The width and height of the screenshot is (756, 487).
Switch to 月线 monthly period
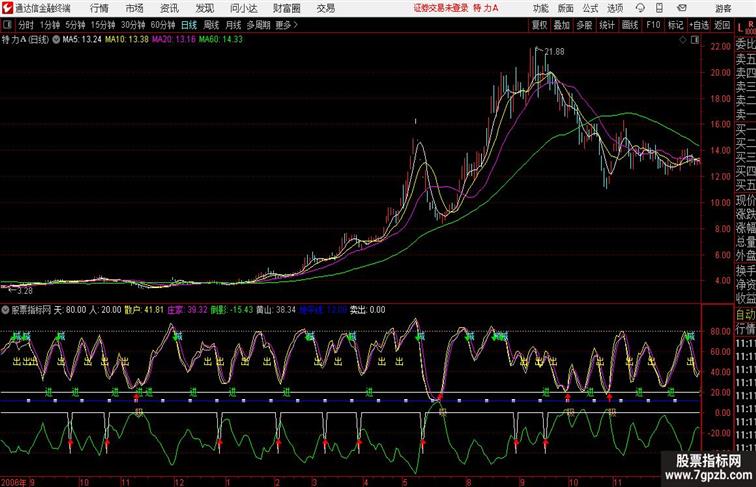click(x=233, y=25)
